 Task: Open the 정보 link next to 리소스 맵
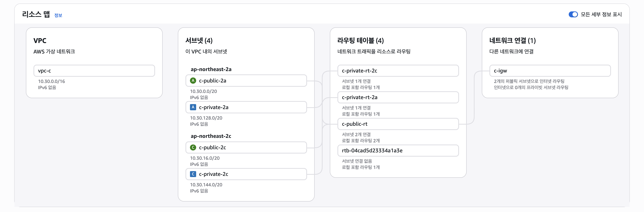[58, 15]
